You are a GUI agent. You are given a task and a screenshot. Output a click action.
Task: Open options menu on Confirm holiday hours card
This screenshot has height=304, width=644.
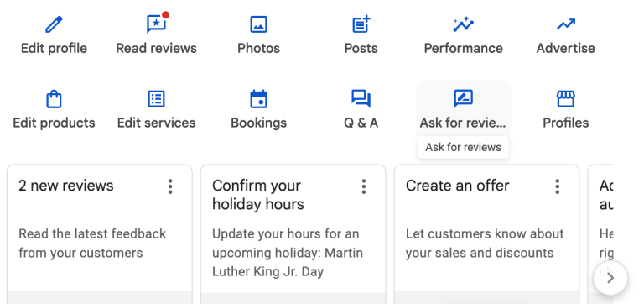pyautogui.click(x=363, y=186)
